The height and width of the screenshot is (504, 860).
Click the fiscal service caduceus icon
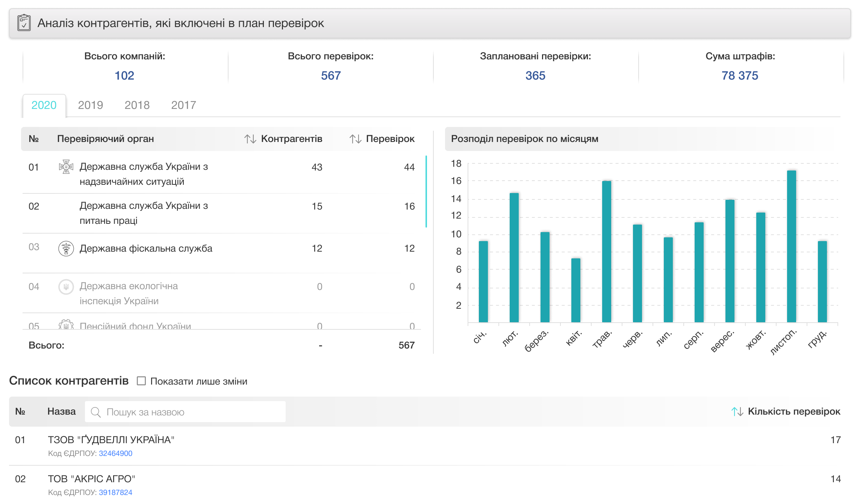66,248
